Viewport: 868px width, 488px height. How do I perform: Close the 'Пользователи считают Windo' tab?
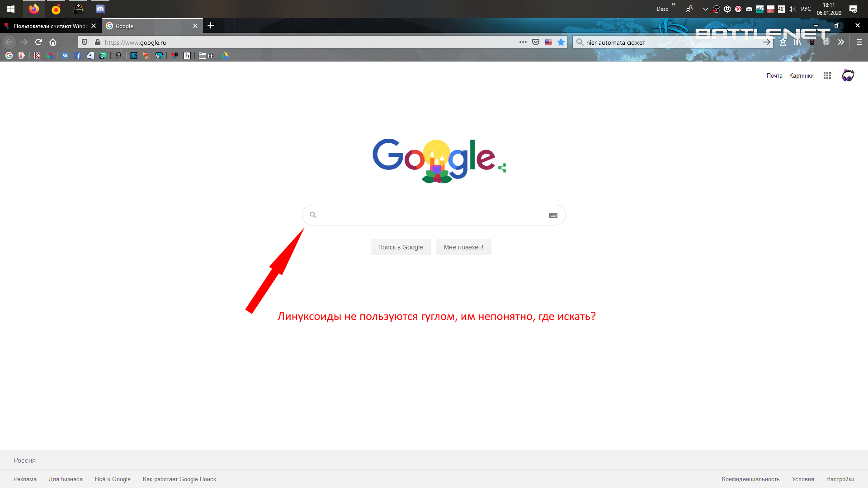(x=94, y=26)
